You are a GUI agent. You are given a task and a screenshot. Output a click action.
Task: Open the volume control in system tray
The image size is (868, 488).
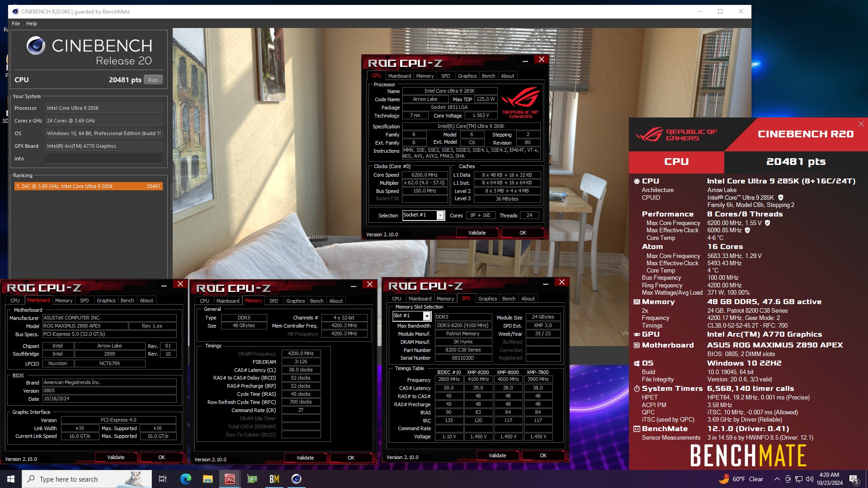(x=809, y=479)
